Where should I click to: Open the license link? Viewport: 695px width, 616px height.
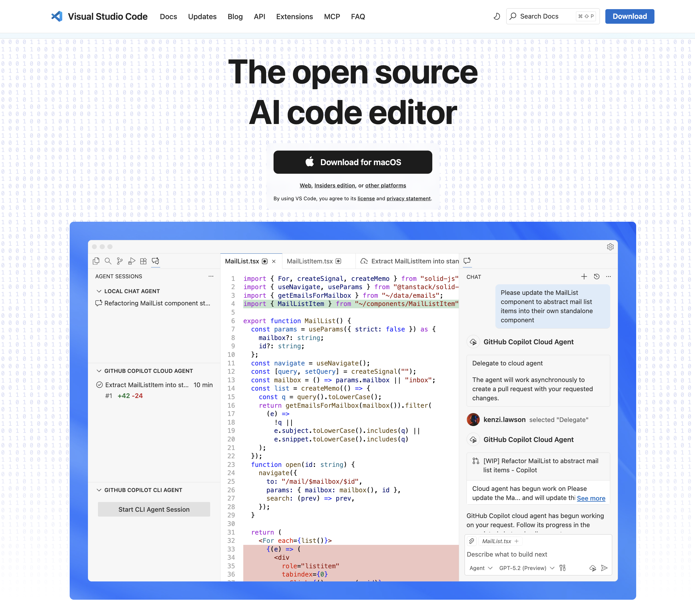coord(366,198)
